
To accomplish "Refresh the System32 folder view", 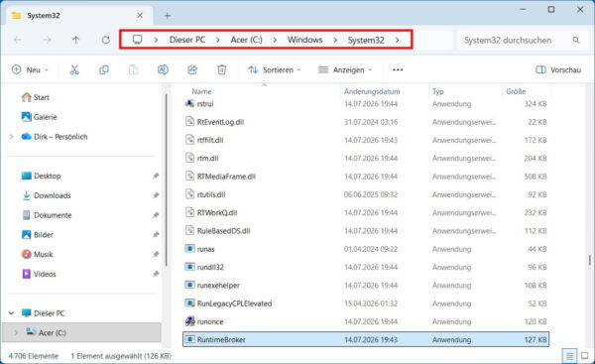I will click(x=105, y=40).
